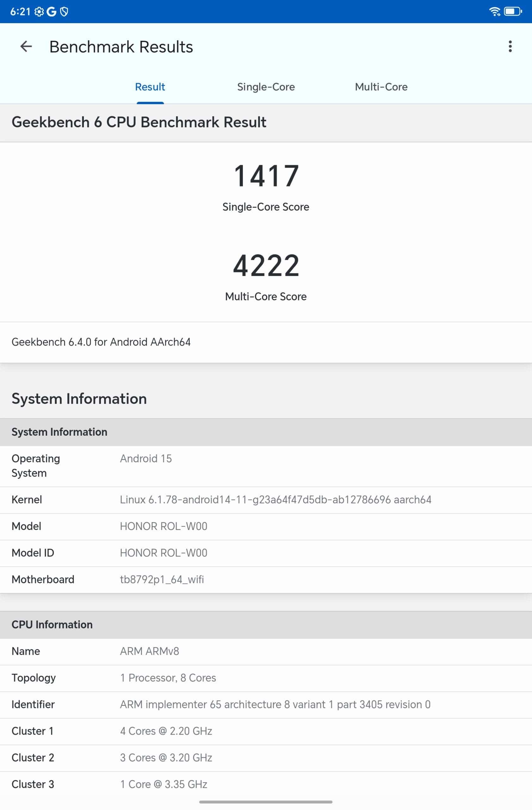
Task: Tap the 4 Cores @ 2.20 GHz value
Action: pos(166,731)
